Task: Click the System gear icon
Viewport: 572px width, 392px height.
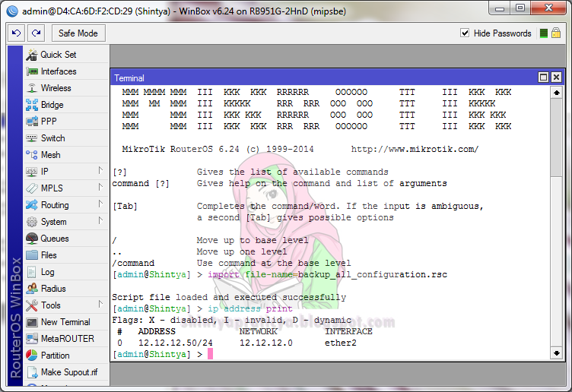Action: tap(32, 222)
